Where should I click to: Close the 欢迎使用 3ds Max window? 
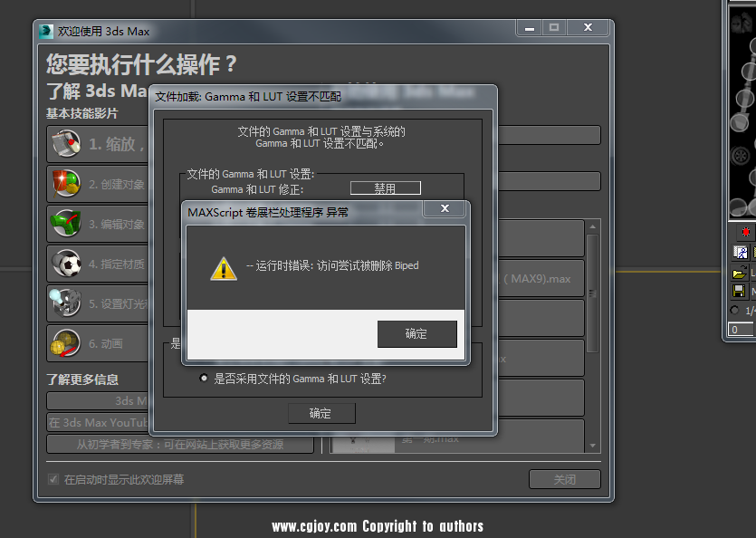coord(588,27)
